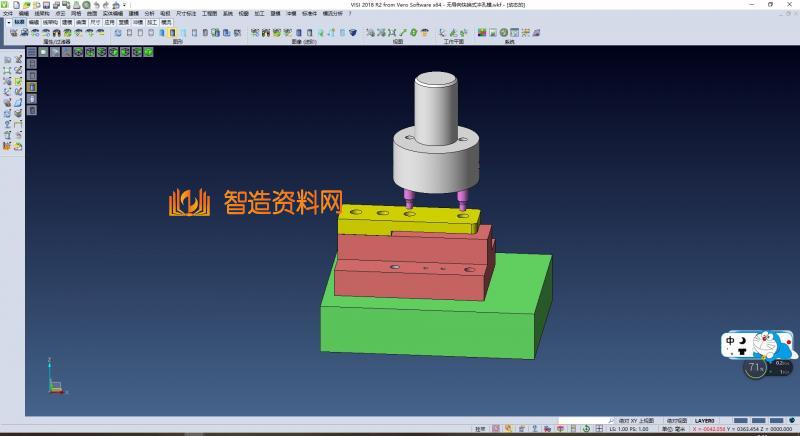The width and height of the screenshot is (800, 436).
Task: Toggle the green circular arrow icon in status bar
Action: pyautogui.click(x=586, y=429)
